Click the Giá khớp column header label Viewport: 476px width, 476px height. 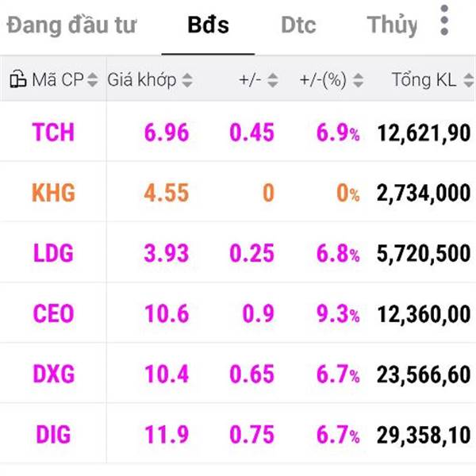pyautogui.click(x=142, y=79)
